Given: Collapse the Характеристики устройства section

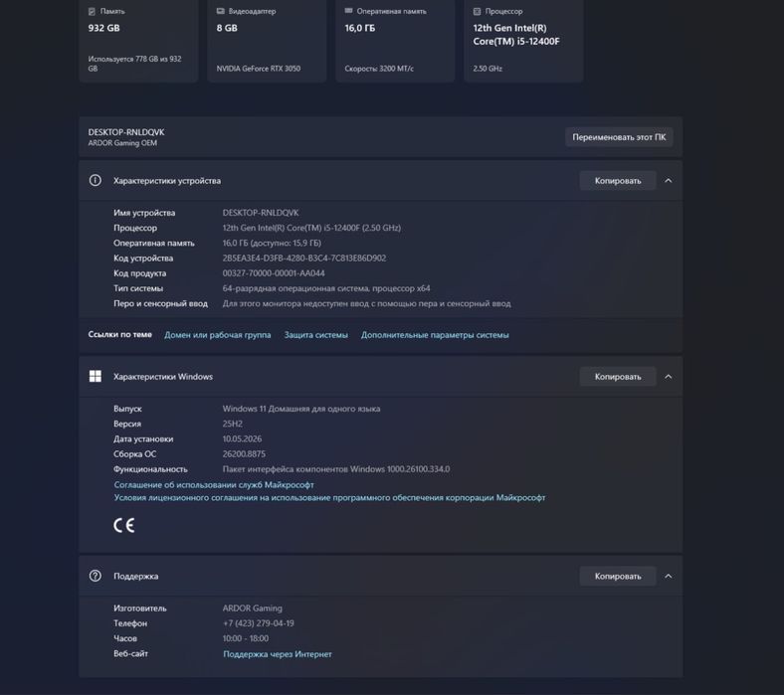Looking at the screenshot, I should [669, 180].
